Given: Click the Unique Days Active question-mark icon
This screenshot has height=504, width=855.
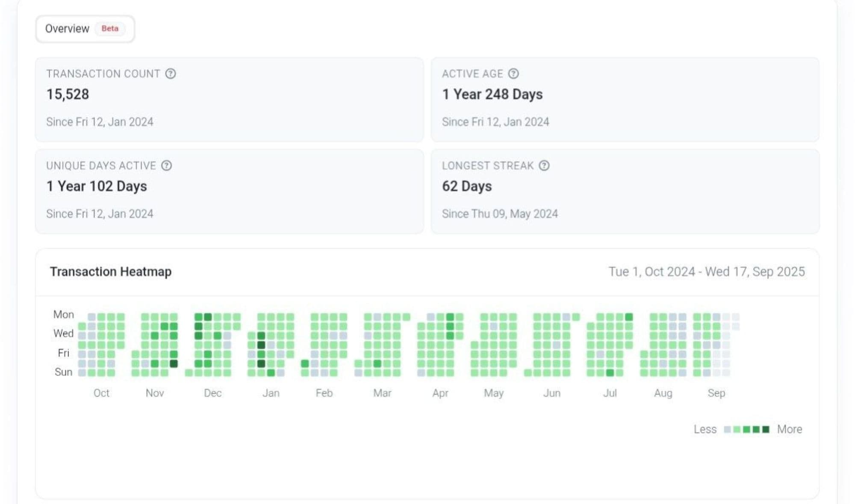Looking at the screenshot, I should [x=166, y=165].
